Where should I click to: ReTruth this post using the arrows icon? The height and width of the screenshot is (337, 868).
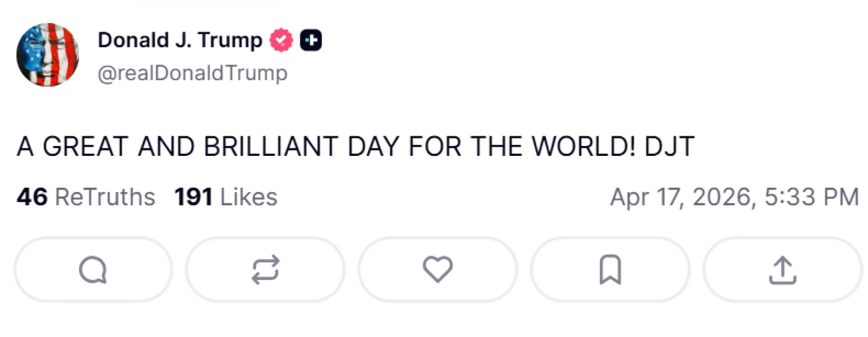(x=265, y=270)
